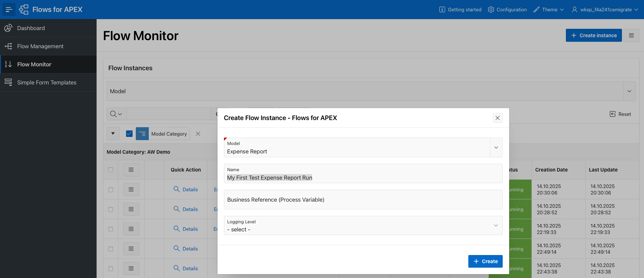The image size is (644, 278).
Task: Check the row created 14.10.2025 22:43:38
Action: (111, 269)
